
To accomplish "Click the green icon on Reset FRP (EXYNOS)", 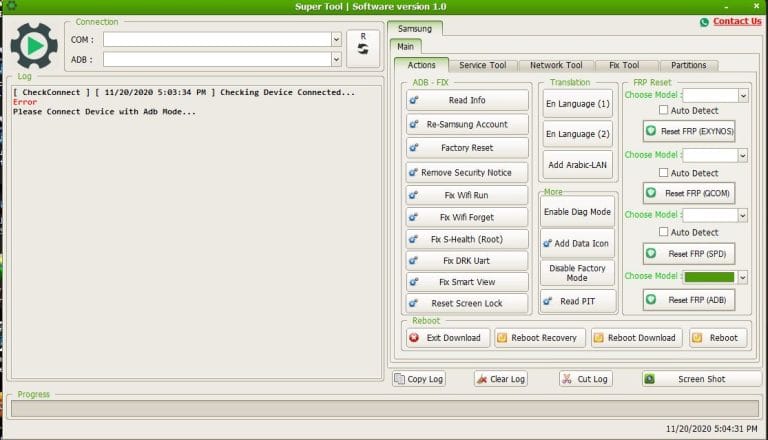I will 651,131.
